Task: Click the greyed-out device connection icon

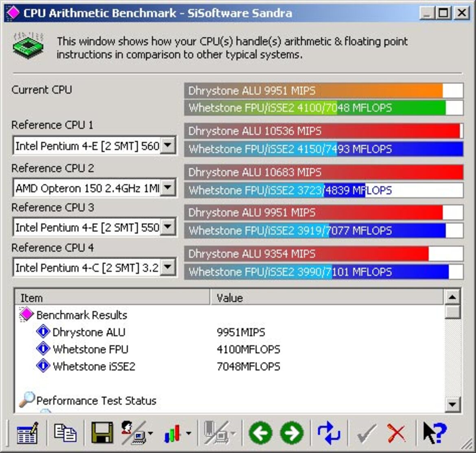Action: (x=216, y=433)
